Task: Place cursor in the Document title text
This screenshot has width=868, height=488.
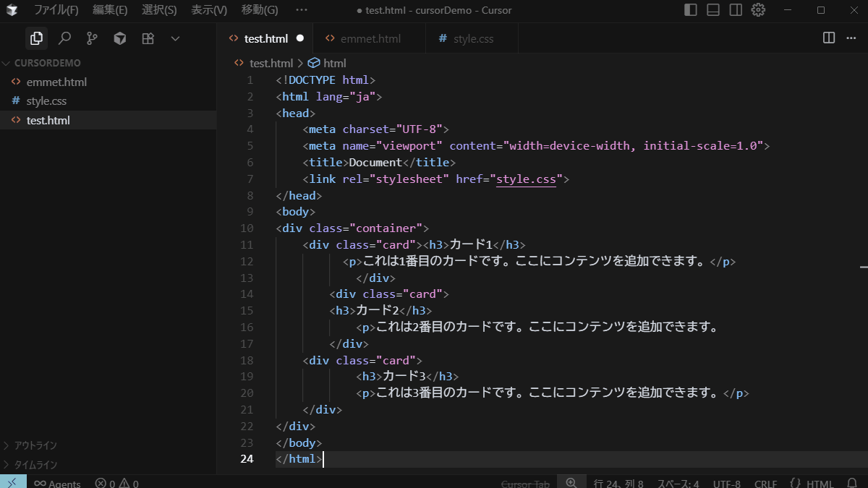Action: click(x=375, y=162)
